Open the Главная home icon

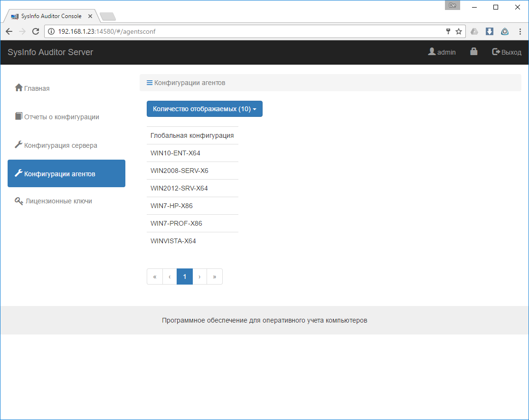pos(19,87)
